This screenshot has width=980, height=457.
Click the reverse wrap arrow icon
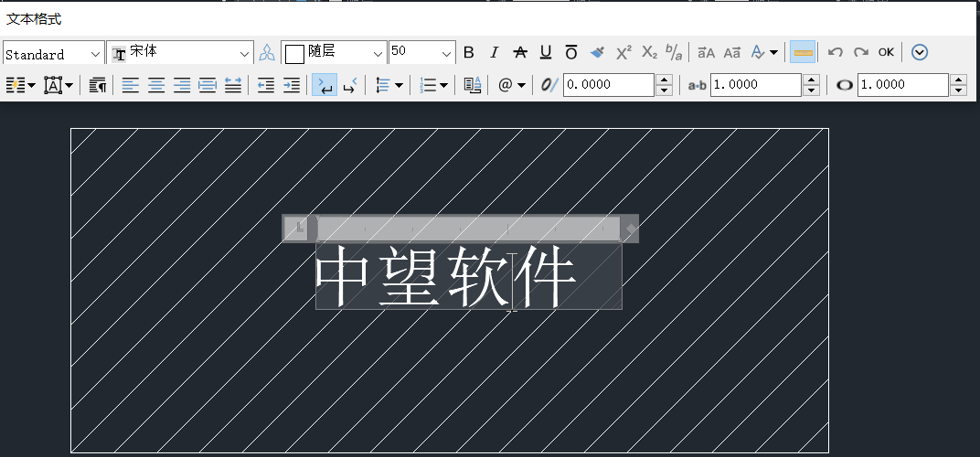tap(350, 85)
